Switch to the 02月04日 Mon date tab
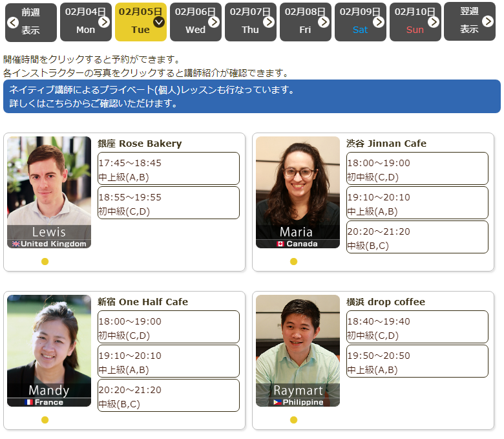The image size is (504, 439). [85, 22]
